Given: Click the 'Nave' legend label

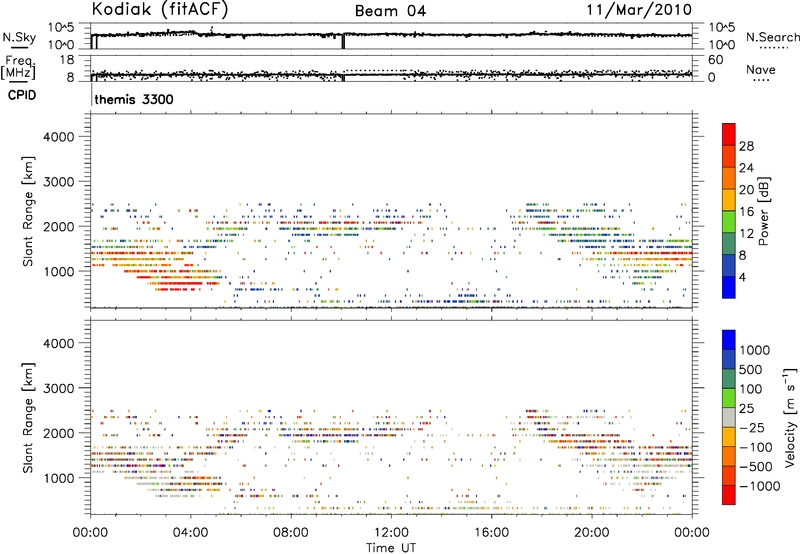Looking at the screenshot, I should click(760, 69).
